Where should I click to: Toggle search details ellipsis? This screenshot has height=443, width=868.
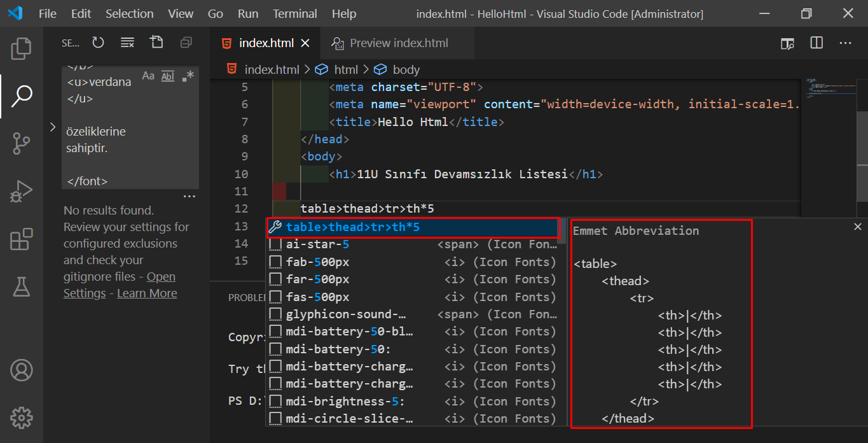pos(189,197)
